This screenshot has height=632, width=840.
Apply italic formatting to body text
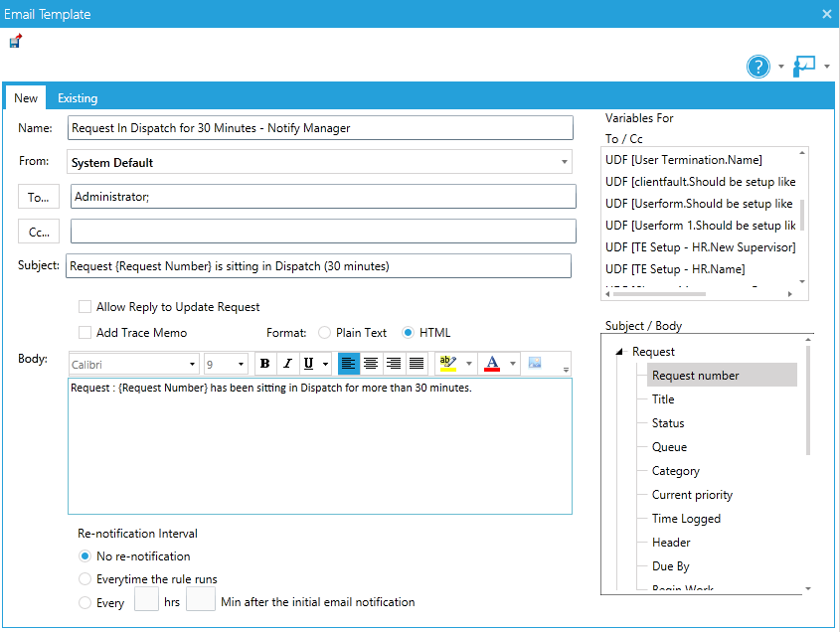coord(286,363)
